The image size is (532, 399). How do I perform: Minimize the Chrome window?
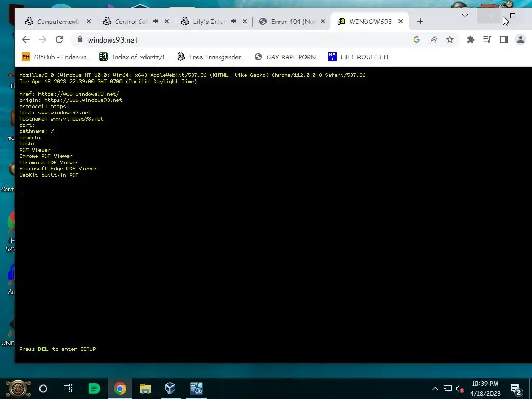click(x=489, y=16)
